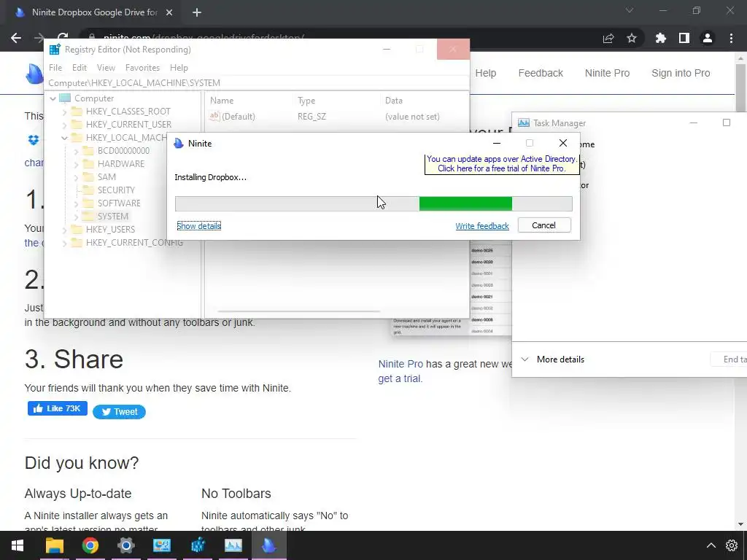Open View menu in Registry Editor

coord(106,68)
